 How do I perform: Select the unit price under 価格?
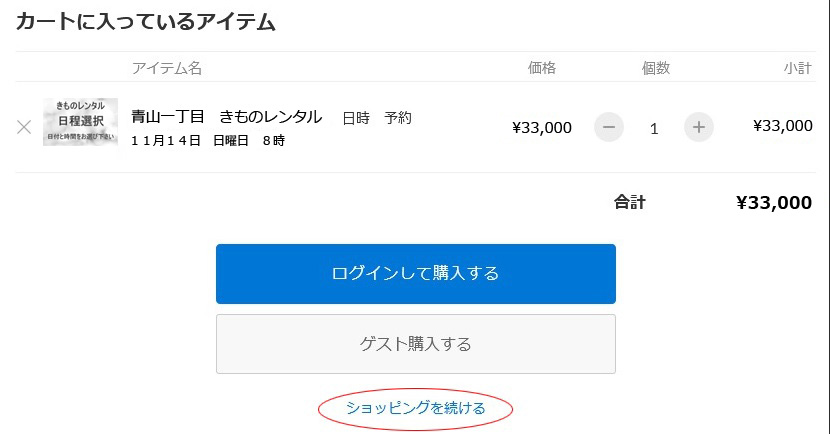pyautogui.click(x=542, y=128)
